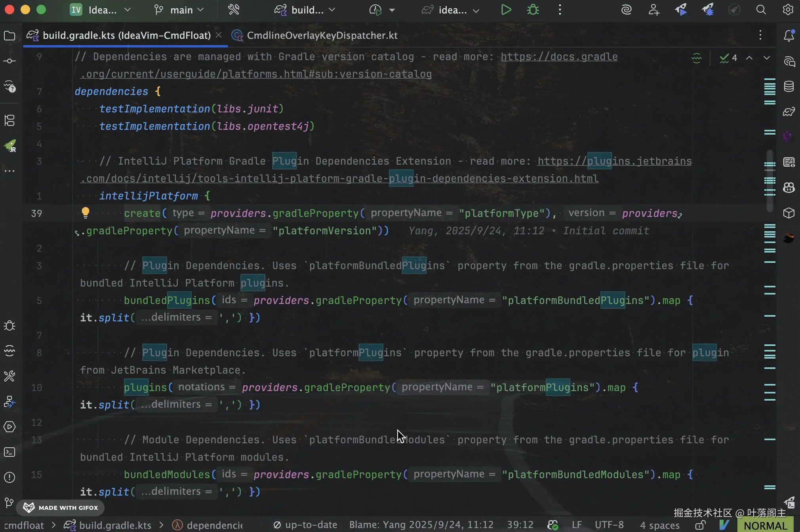
Task: Toggle the read-only lock in status bar
Action: 700,525
